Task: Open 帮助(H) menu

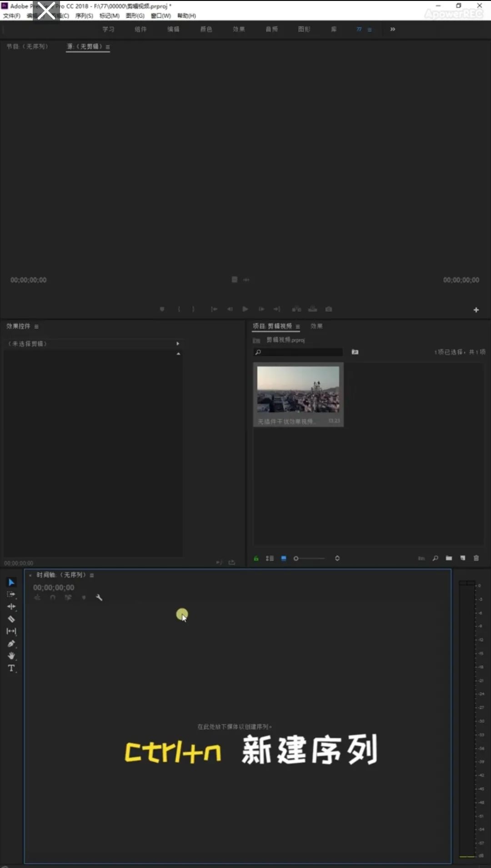Action: coord(186,15)
